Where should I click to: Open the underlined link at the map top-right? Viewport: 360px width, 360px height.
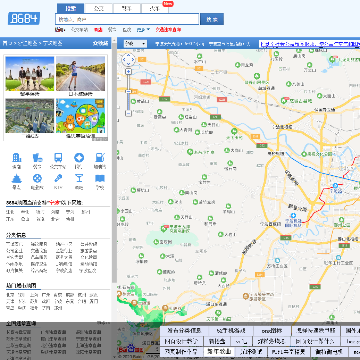pyautogui.click(x=310, y=44)
